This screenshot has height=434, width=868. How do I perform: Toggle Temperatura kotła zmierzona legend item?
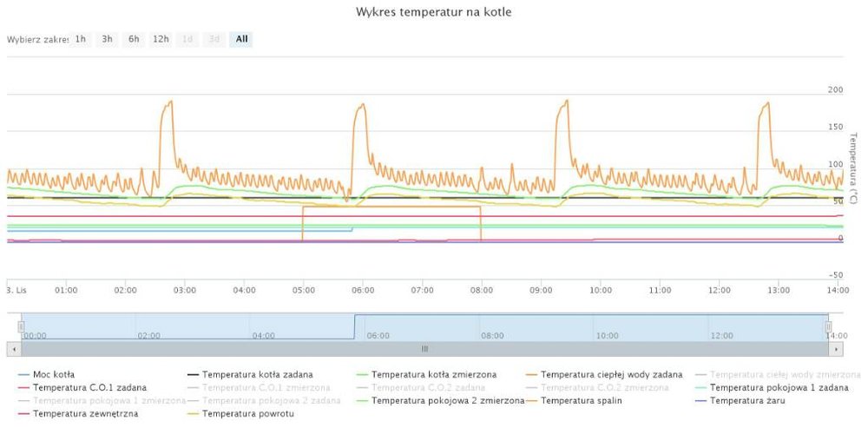pyautogui.click(x=433, y=374)
